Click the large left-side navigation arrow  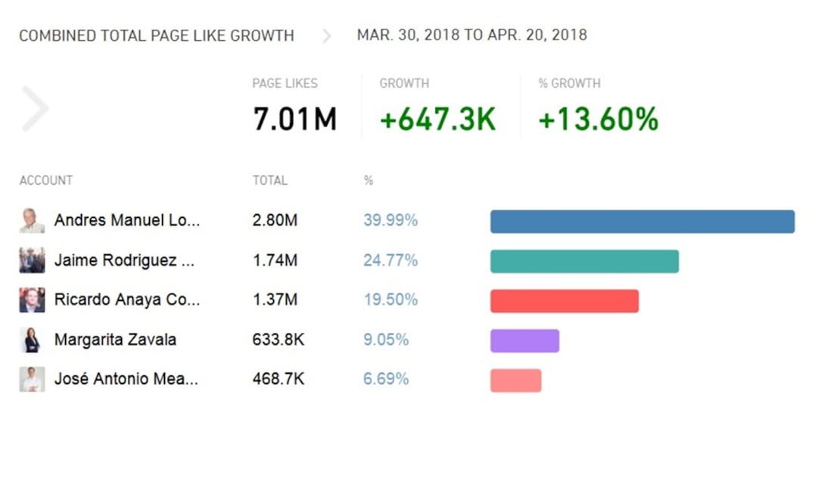(x=35, y=108)
